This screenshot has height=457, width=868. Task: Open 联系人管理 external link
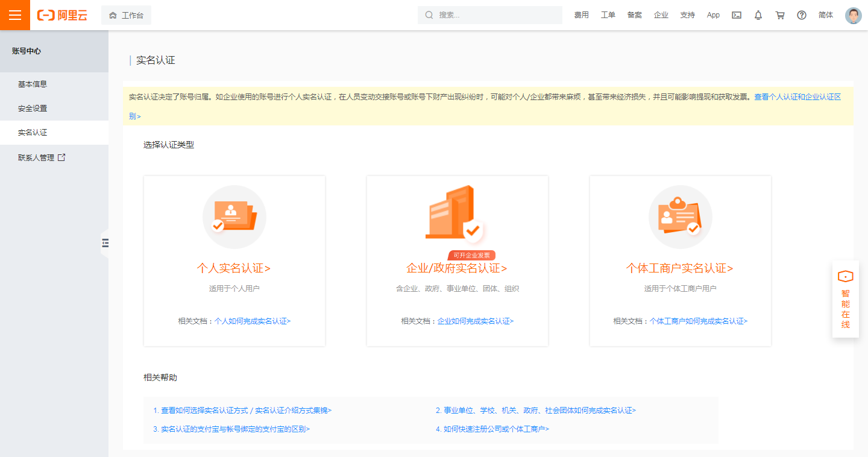(42, 158)
